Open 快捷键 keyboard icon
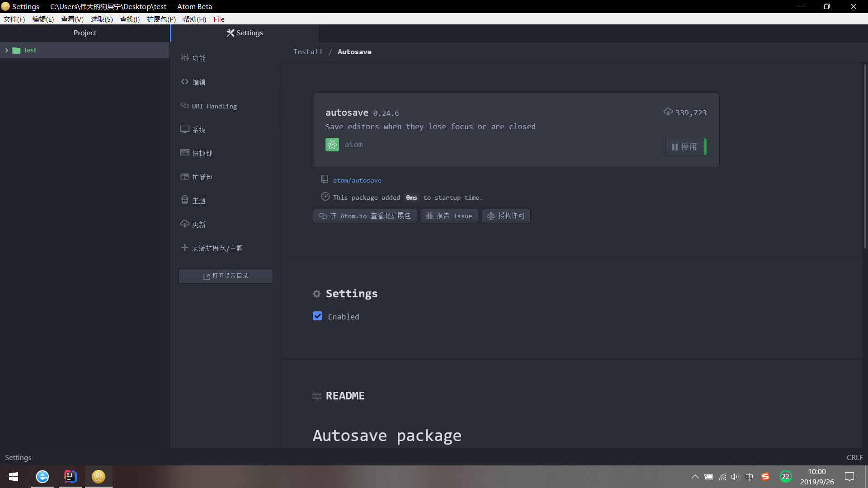 pos(184,153)
